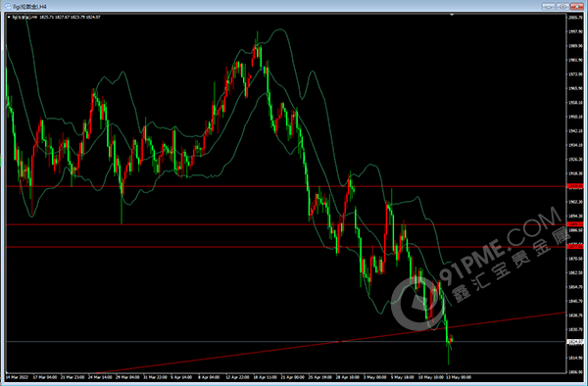Select the ascending red trendline
Image resolution: width=588 pixels, height=386 pixels.
(x=330, y=343)
